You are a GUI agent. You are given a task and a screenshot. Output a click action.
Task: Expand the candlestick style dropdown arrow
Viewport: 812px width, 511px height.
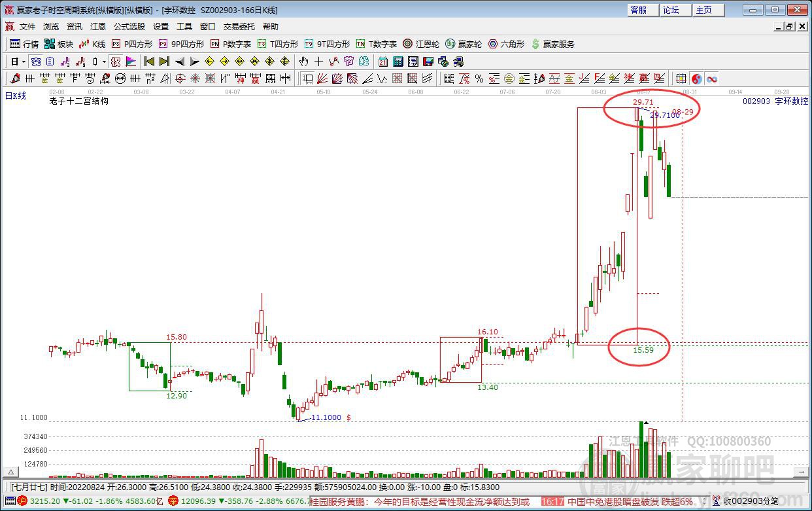pos(104,62)
